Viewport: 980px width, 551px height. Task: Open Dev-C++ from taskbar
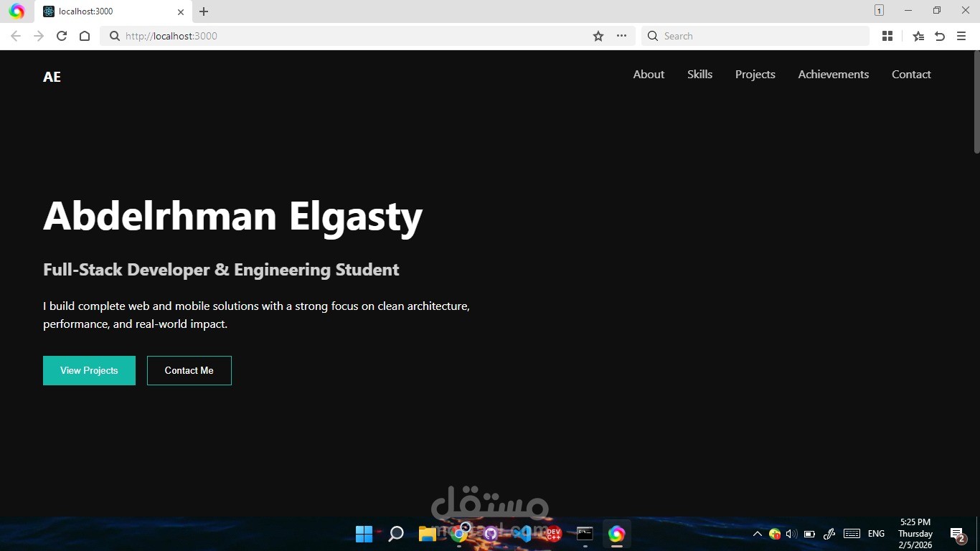point(553,534)
